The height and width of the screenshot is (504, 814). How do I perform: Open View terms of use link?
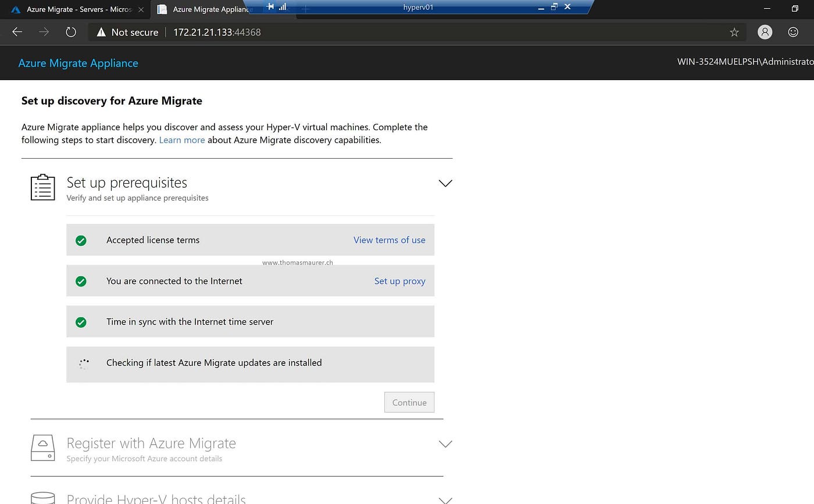point(390,240)
